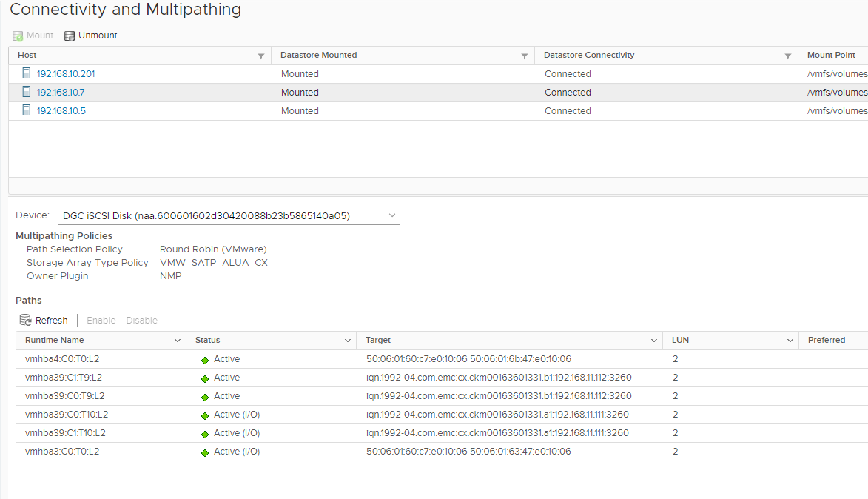Expand the Target column dropdown

click(x=653, y=340)
